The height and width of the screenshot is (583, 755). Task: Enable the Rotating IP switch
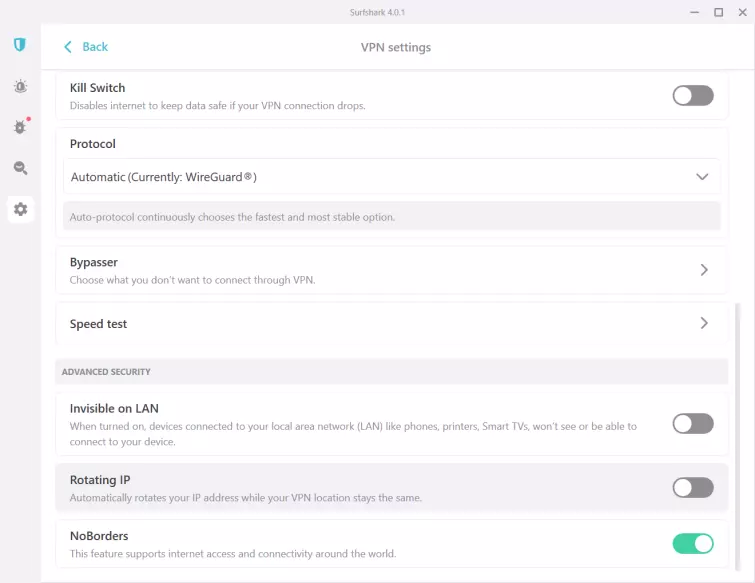pos(692,488)
